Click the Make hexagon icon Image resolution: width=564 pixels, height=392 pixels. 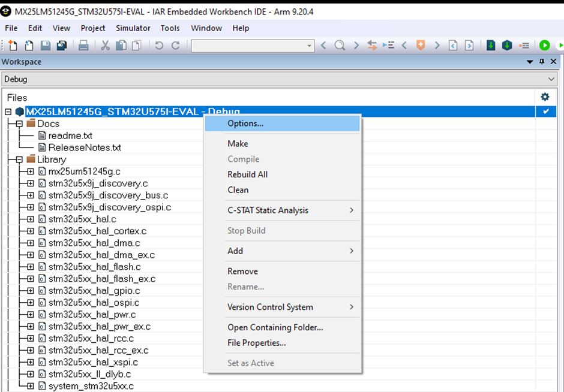point(507,46)
